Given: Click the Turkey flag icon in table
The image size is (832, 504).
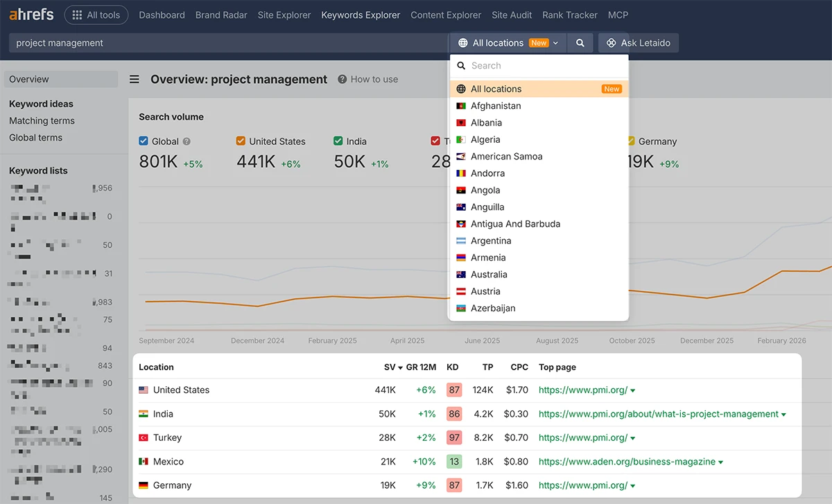Looking at the screenshot, I should pyautogui.click(x=144, y=438).
